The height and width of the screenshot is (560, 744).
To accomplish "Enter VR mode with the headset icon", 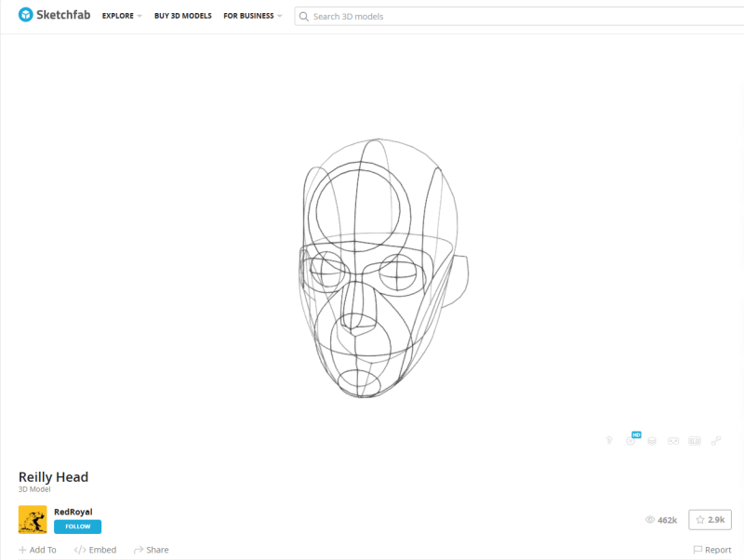I will pyautogui.click(x=673, y=441).
